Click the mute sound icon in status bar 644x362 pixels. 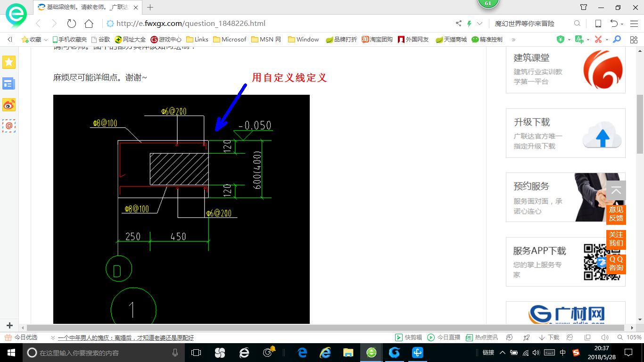[x=605, y=337]
